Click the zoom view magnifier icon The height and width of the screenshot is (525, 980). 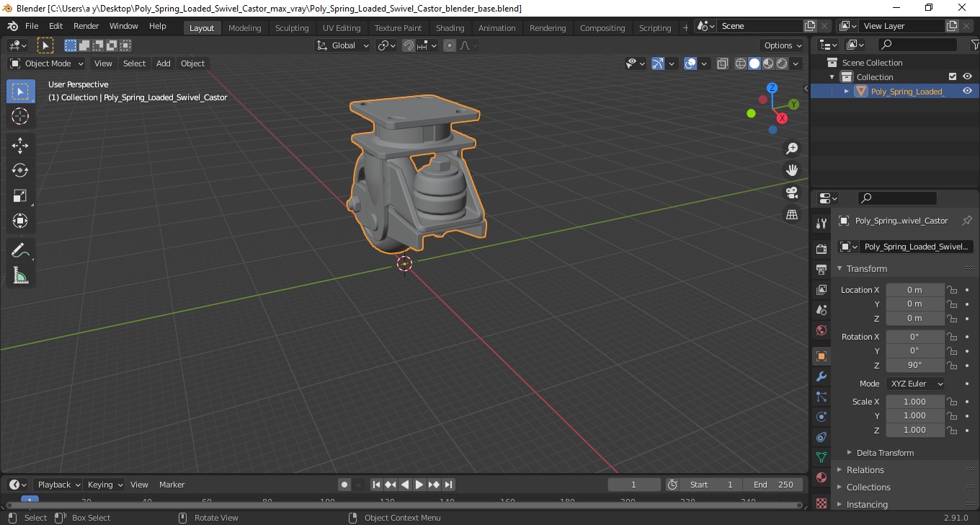[792, 149]
